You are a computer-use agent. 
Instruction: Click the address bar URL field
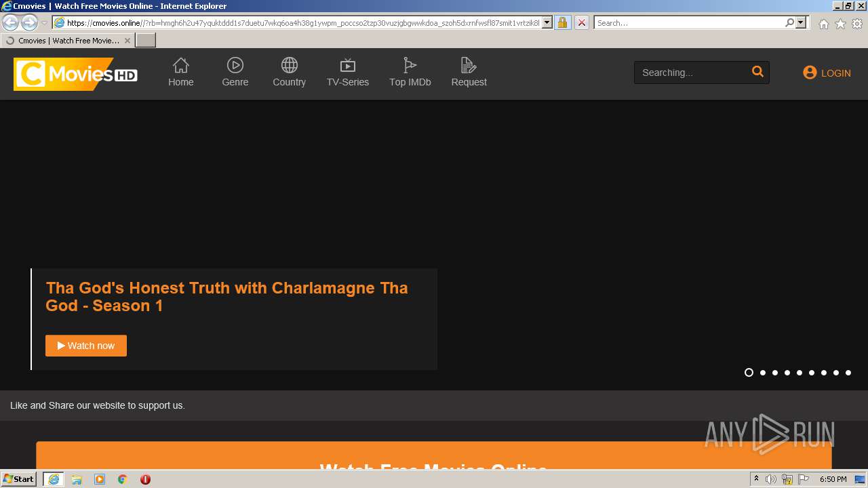coord(303,23)
